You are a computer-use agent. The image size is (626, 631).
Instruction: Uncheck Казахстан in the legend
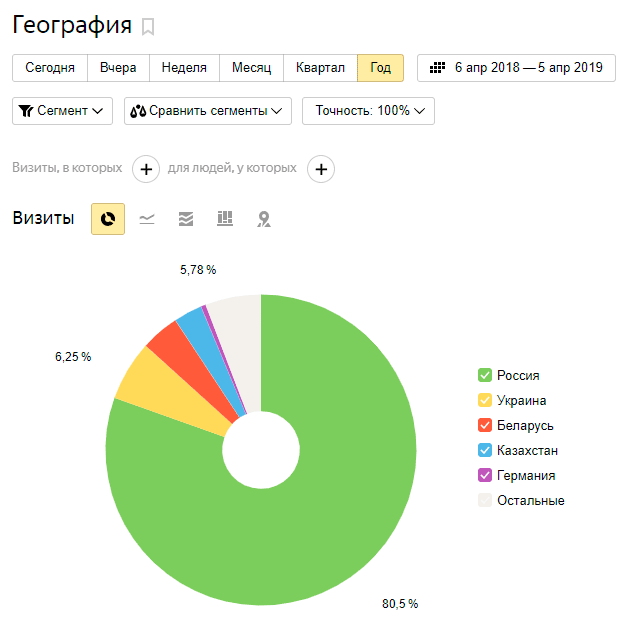485,450
